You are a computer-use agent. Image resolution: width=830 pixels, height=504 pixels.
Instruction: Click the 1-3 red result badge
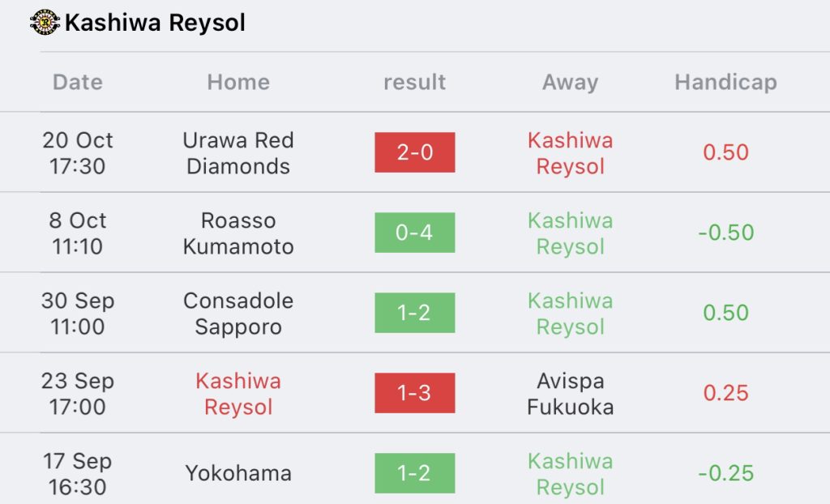coord(415,393)
